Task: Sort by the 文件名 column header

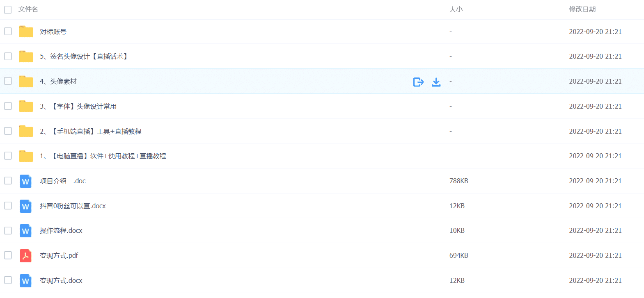Action: pyautogui.click(x=28, y=9)
